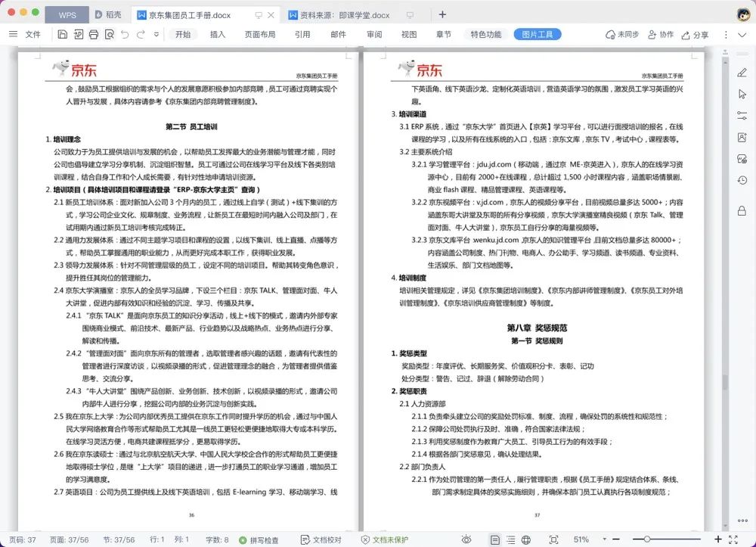Click the fit-page view icon in status bar

[x=553, y=539]
